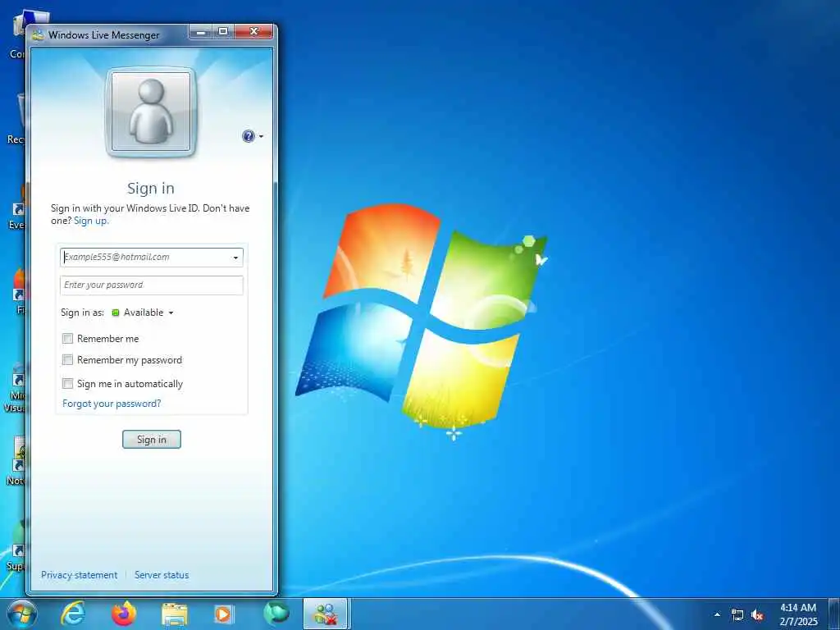Maximize the Windows Live Messenger window

[223, 32]
